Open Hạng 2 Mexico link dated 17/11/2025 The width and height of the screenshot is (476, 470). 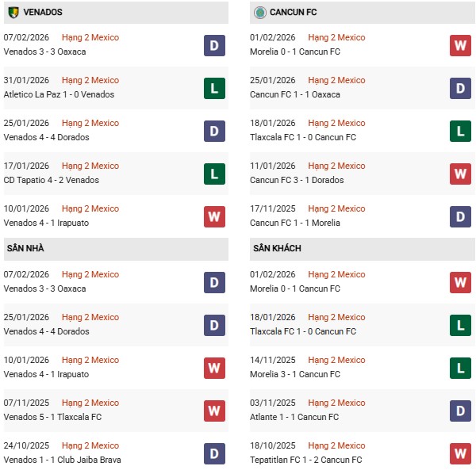[x=336, y=208]
